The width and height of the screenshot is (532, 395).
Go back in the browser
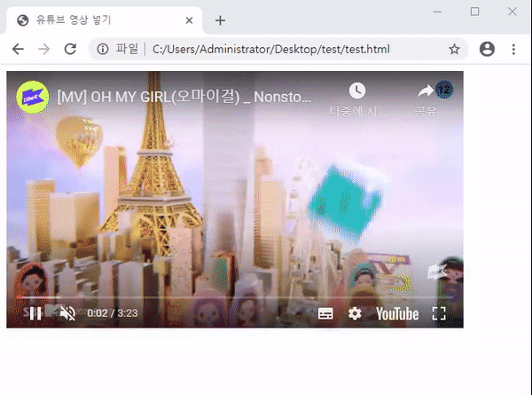[x=18, y=49]
